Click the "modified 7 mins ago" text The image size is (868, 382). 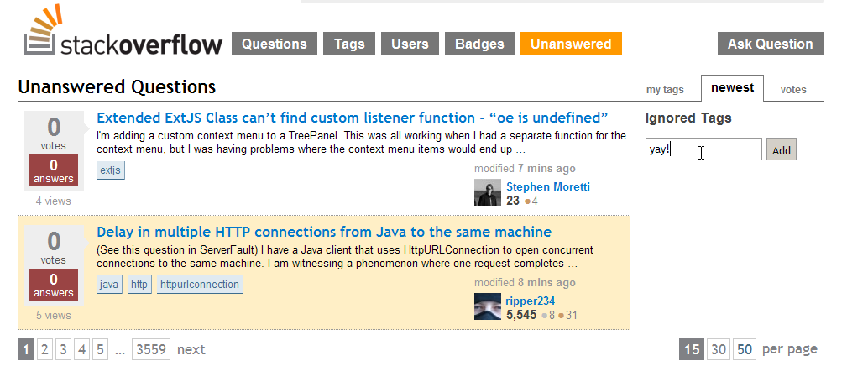tap(525, 168)
